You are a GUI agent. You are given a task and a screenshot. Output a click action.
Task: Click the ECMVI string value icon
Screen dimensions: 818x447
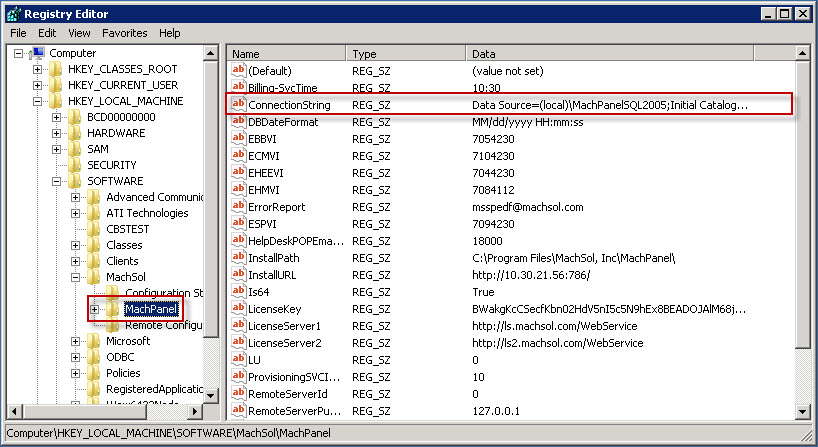(x=238, y=155)
